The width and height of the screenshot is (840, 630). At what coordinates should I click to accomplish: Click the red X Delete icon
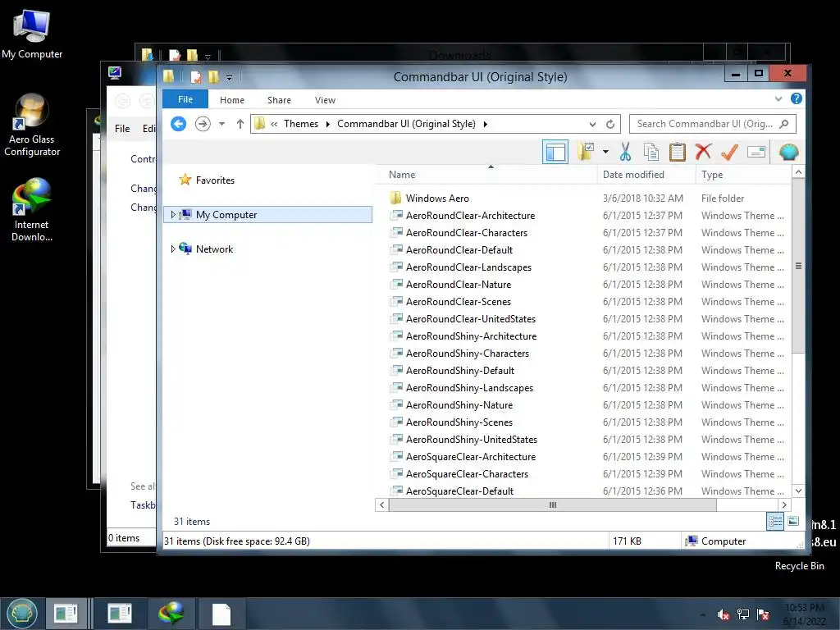(x=703, y=152)
